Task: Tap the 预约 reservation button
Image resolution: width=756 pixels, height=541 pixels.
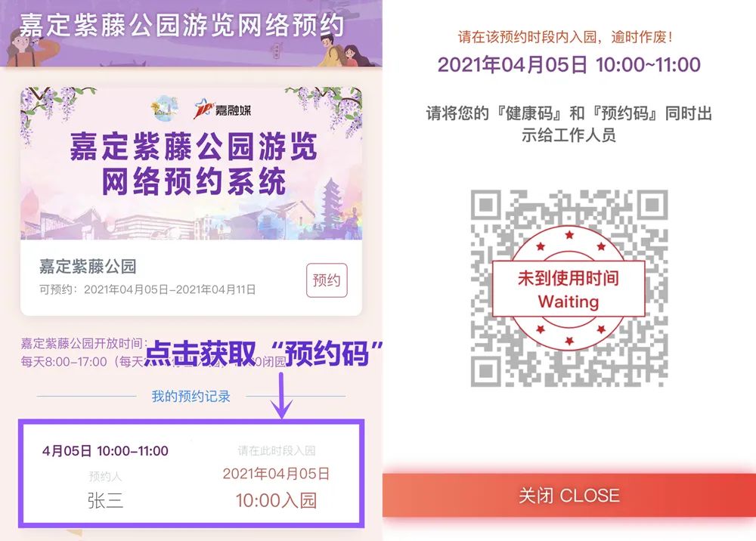Action: [327, 280]
